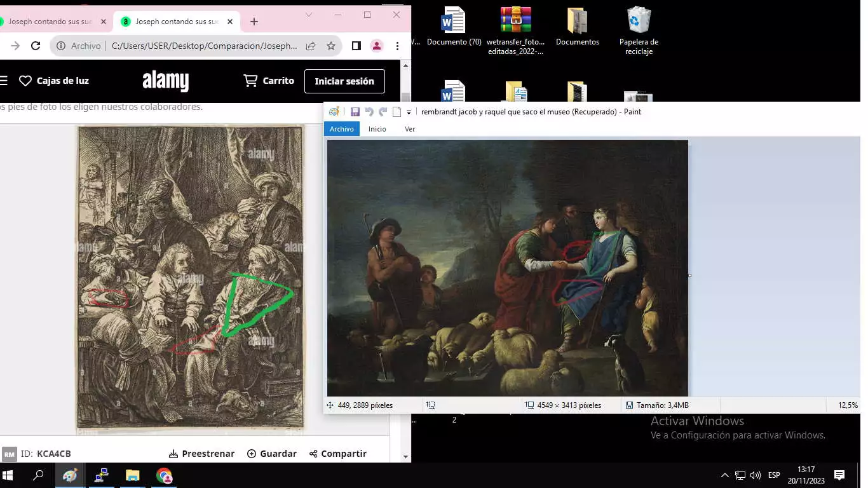The width and height of the screenshot is (868, 488).
Task: Open the volume tray icon
Action: click(x=755, y=475)
